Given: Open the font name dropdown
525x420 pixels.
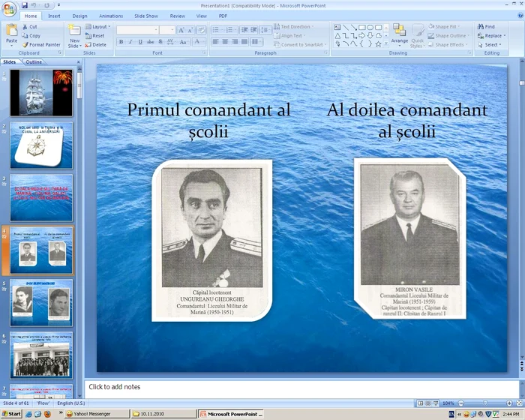Looking at the screenshot, I should coord(156,30).
